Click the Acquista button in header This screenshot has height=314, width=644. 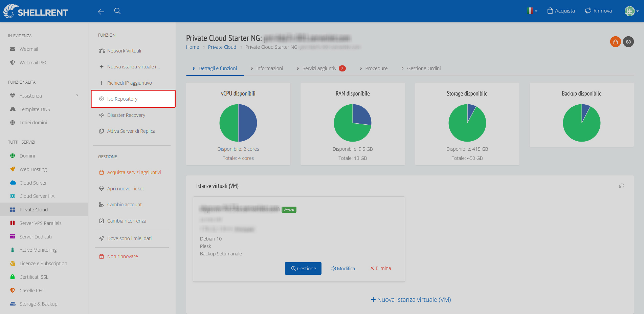(x=561, y=11)
